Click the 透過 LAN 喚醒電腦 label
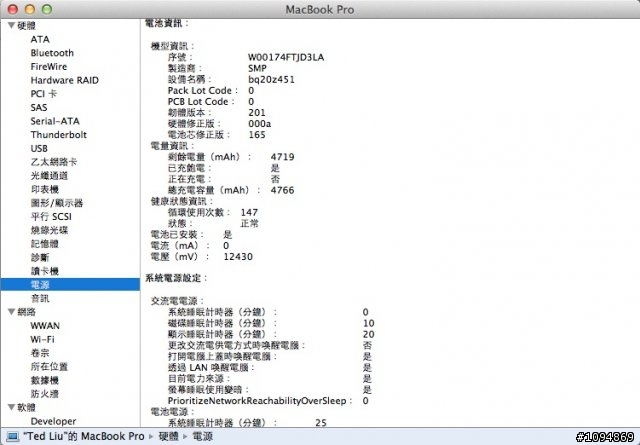Screen dimensions: 640x445 pyautogui.click(x=209, y=367)
